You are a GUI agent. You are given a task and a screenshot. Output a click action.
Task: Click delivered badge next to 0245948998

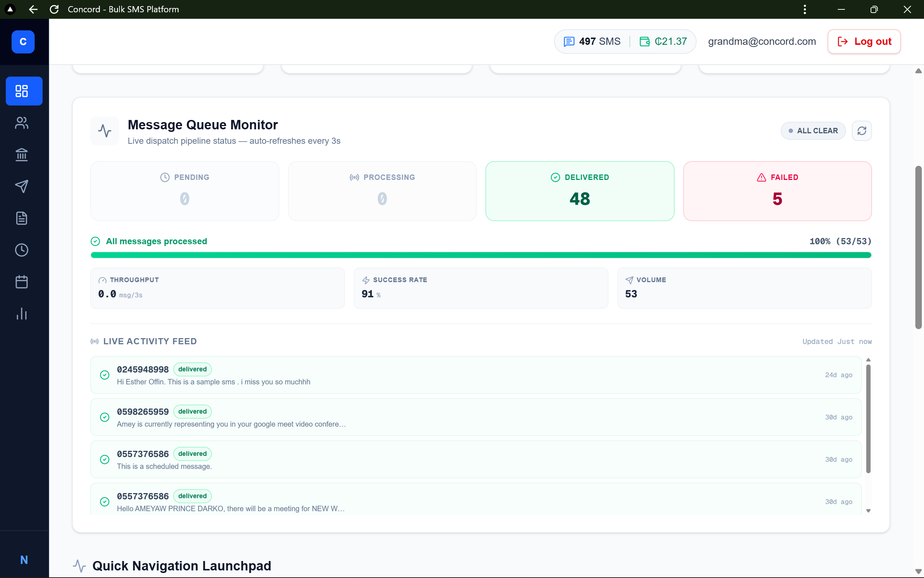pyautogui.click(x=192, y=369)
